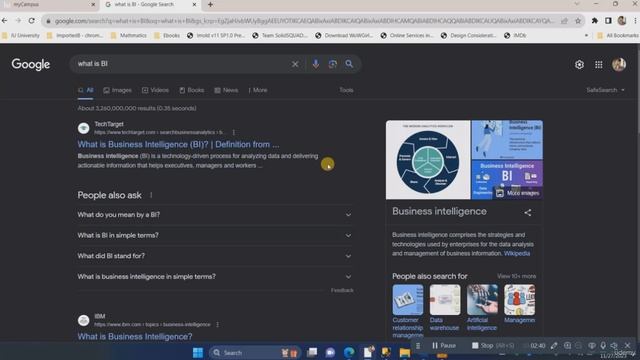The height and width of the screenshot is (360, 640).
Task: Expand 'What did BI stand for?'
Action: pos(215,256)
